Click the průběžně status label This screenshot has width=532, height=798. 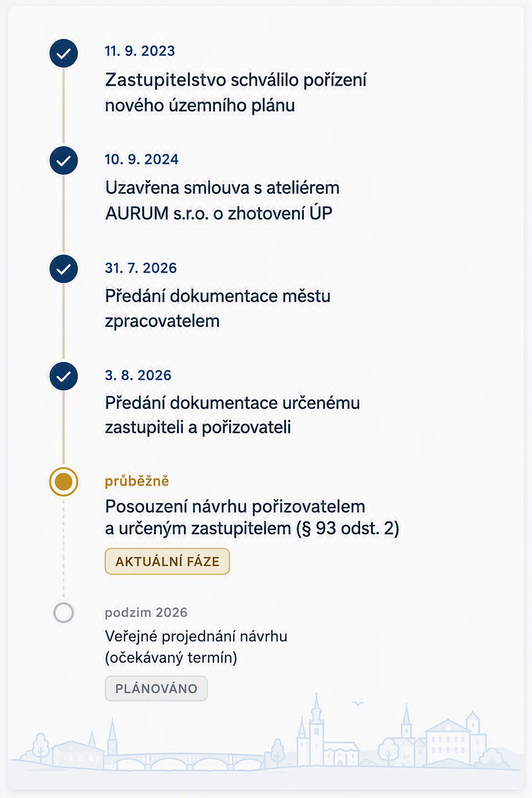pos(137,481)
